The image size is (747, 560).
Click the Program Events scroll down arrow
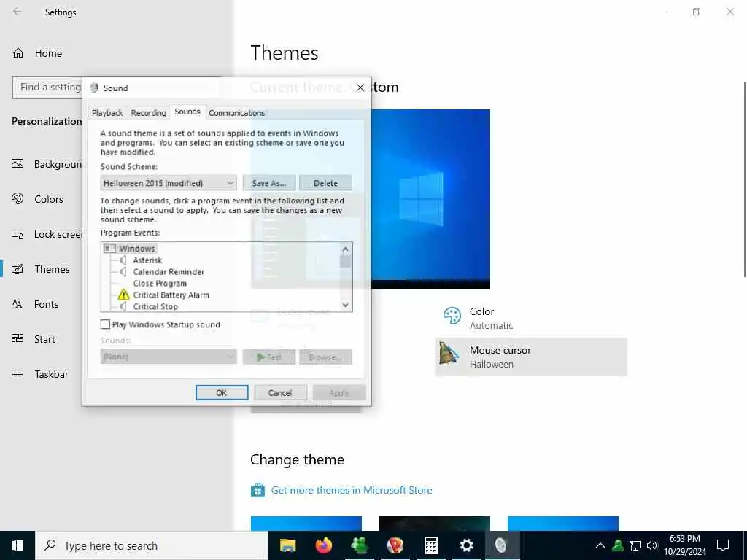(x=345, y=305)
